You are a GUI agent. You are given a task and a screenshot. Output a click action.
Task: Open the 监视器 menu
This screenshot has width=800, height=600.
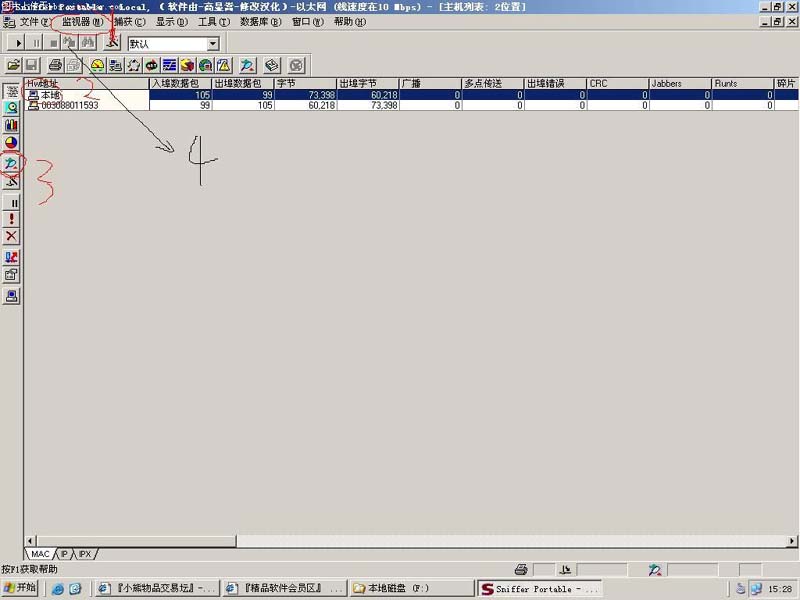[x=81, y=21]
